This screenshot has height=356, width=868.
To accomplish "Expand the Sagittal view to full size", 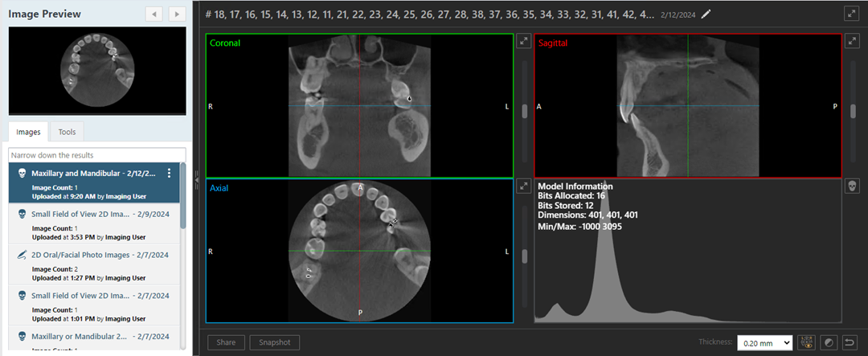I will 852,40.
